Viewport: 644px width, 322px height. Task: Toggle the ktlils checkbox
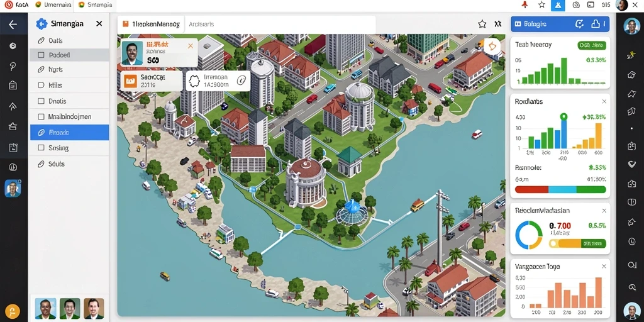[x=41, y=86]
